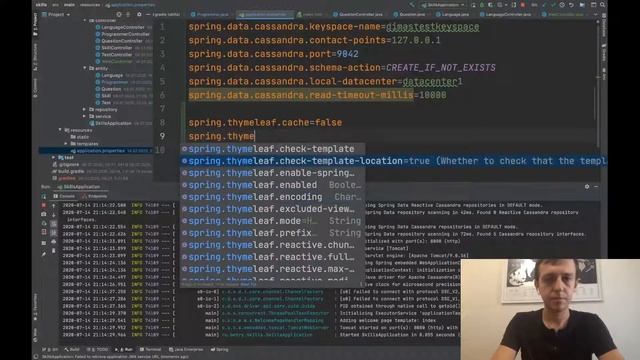This screenshot has height=360, width=640.
Task: Collapse the resources folder
Action: pos(60,130)
